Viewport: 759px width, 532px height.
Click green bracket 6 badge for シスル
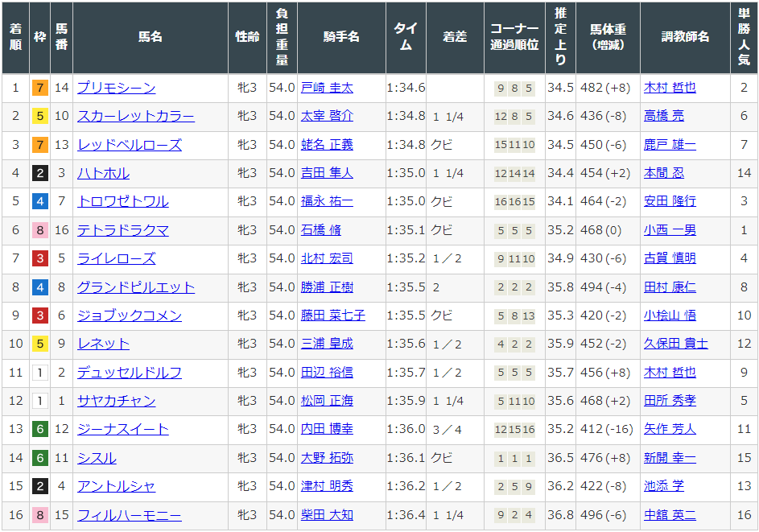(40, 458)
